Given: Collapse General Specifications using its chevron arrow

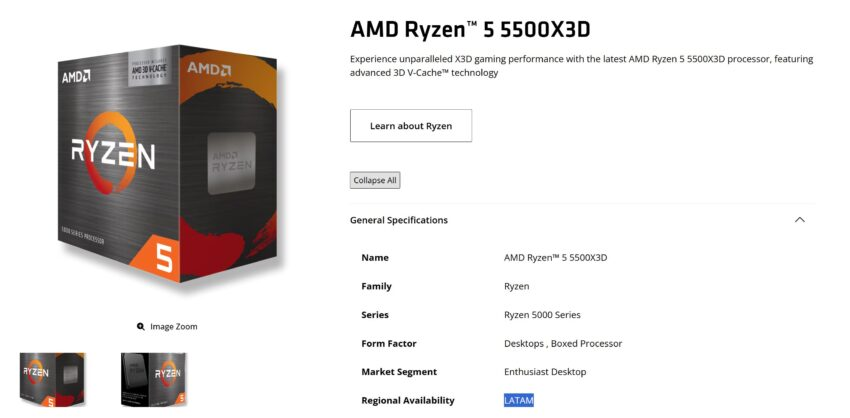Looking at the screenshot, I should pos(799,220).
